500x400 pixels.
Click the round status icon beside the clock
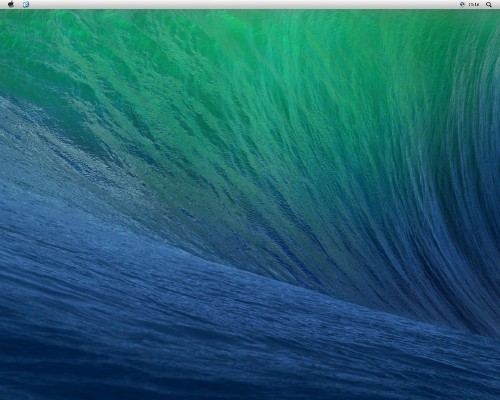(462, 4)
